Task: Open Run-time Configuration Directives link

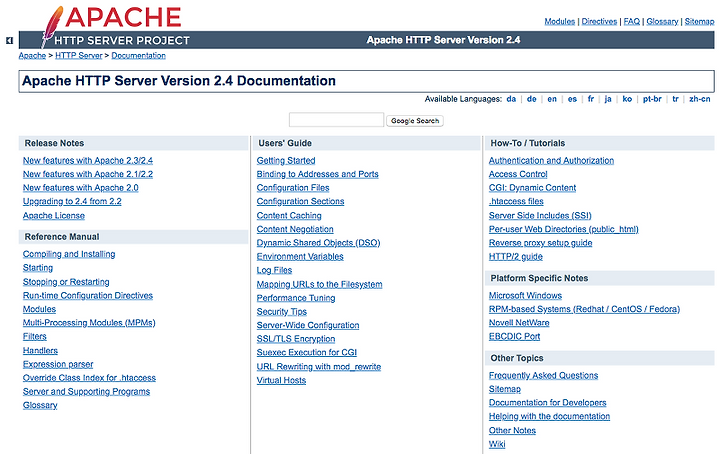Action: [x=88, y=296]
